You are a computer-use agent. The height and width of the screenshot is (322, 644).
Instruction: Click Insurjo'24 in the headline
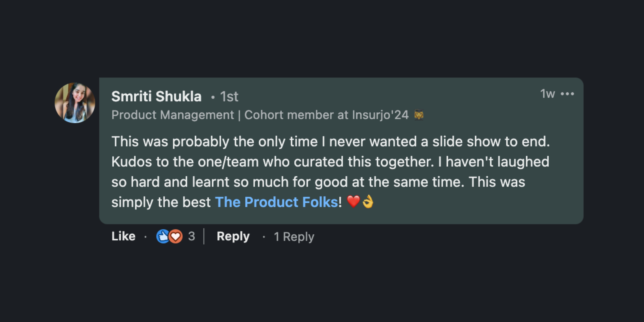point(380,115)
